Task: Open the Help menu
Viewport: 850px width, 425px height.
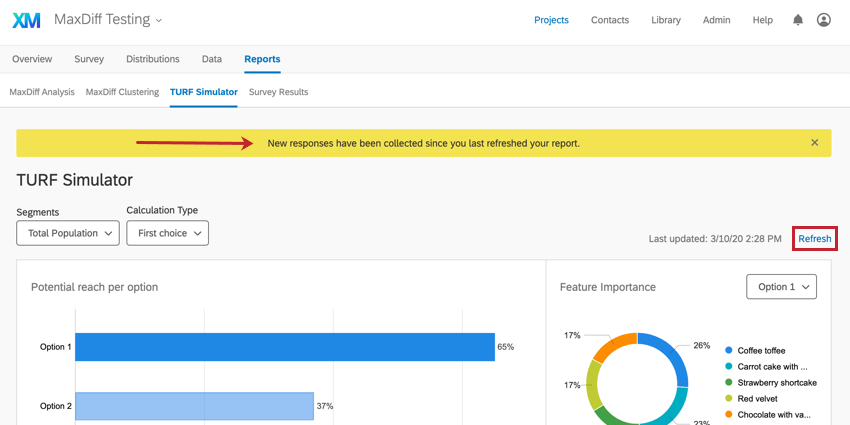Action: pos(763,20)
